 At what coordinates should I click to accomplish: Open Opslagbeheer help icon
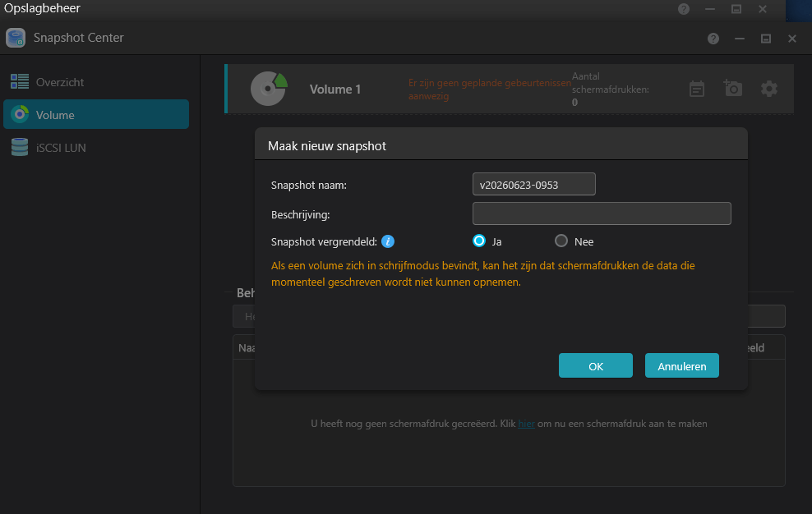684,9
